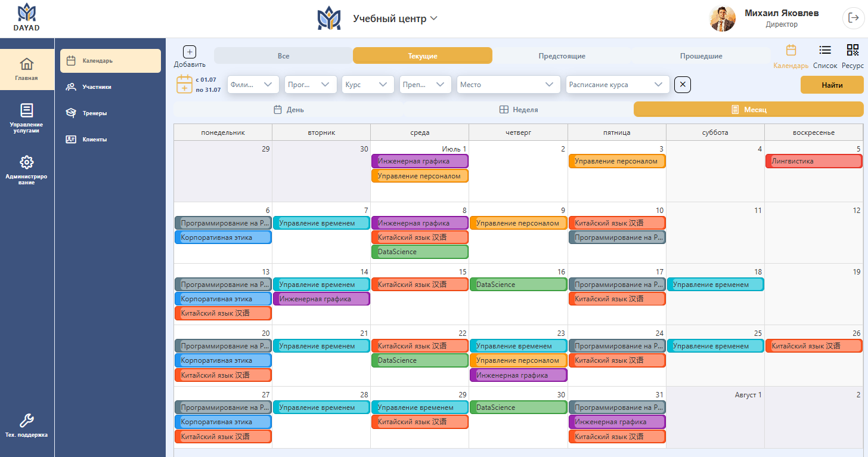Open DataScience event on July 30
The image size is (868, 457).
518,407
